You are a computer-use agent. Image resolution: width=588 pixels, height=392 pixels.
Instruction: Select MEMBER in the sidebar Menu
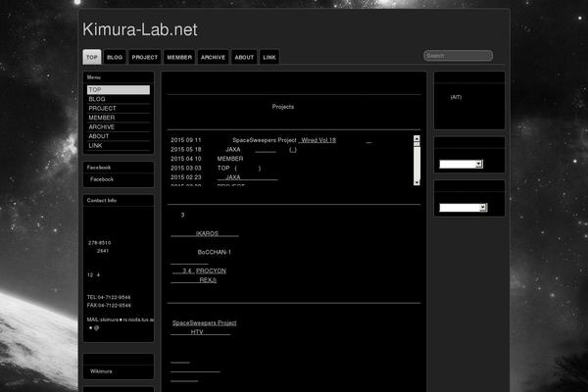point(119,118)
